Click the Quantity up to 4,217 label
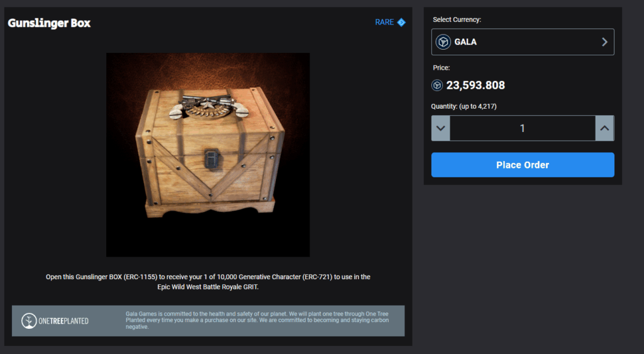Viewport: 644px width, 354px height. (464, 106)
